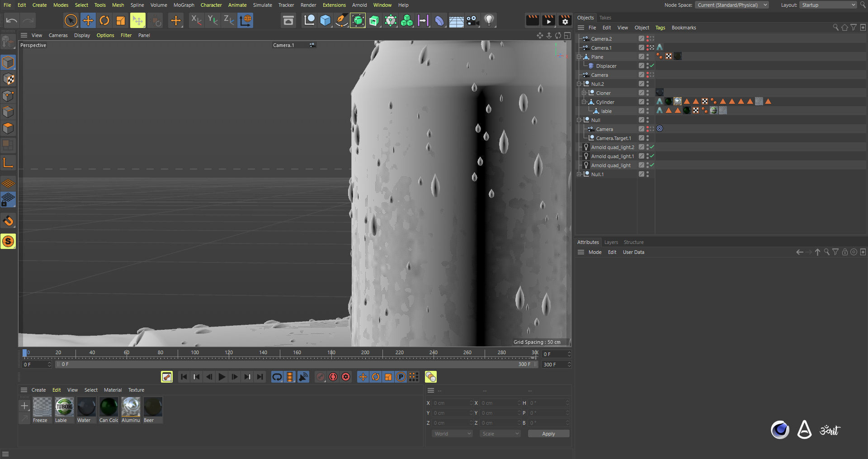868x459 pixels.
Task: Open Edit Render Settings icon
Action: 565,20
